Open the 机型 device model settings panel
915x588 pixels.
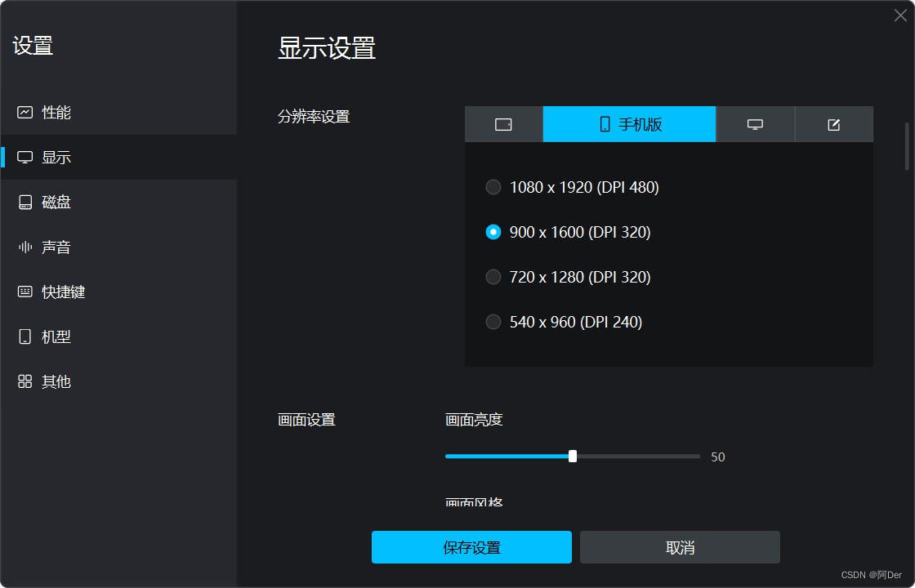[49, 336]
